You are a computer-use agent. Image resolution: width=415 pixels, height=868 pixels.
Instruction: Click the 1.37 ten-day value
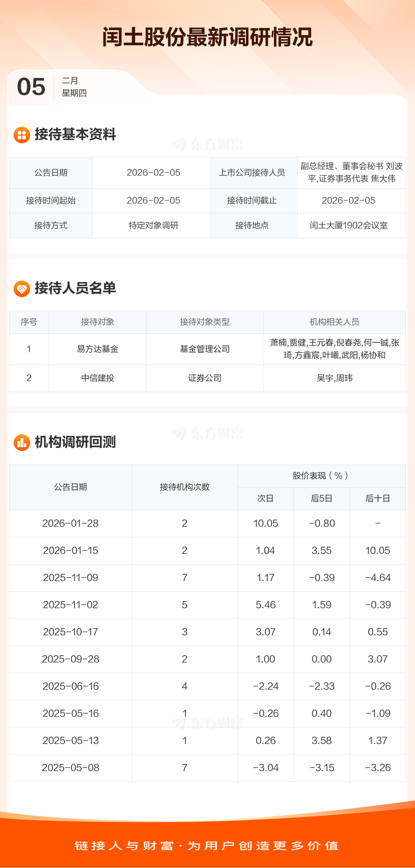pyautogui.click(x=378, y=741)
